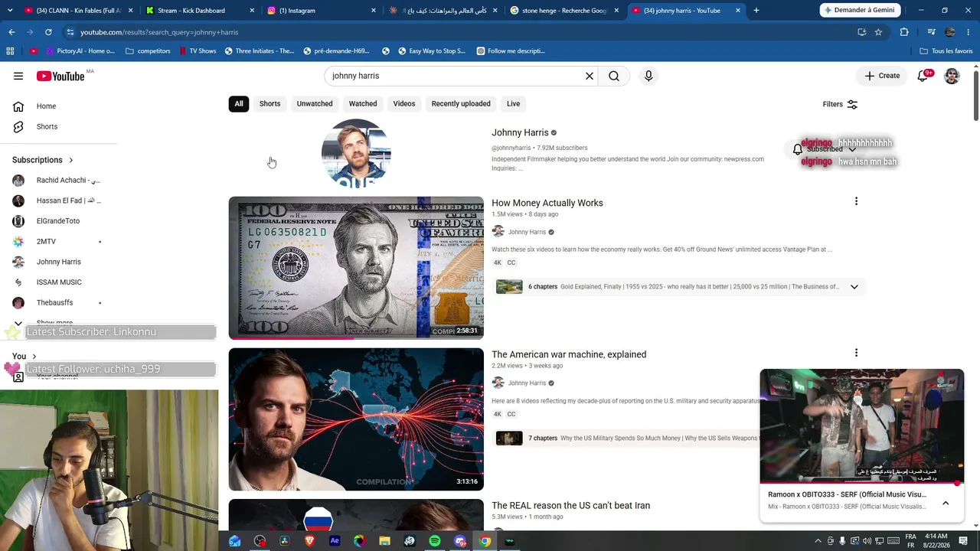Open Spotify from the taskbar

click(x=435, y=541)
